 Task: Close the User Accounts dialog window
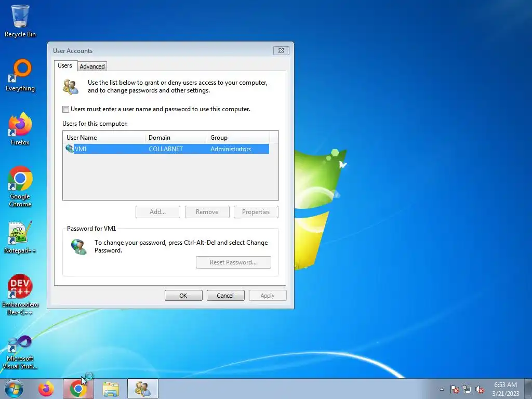(x=281, y=50)
